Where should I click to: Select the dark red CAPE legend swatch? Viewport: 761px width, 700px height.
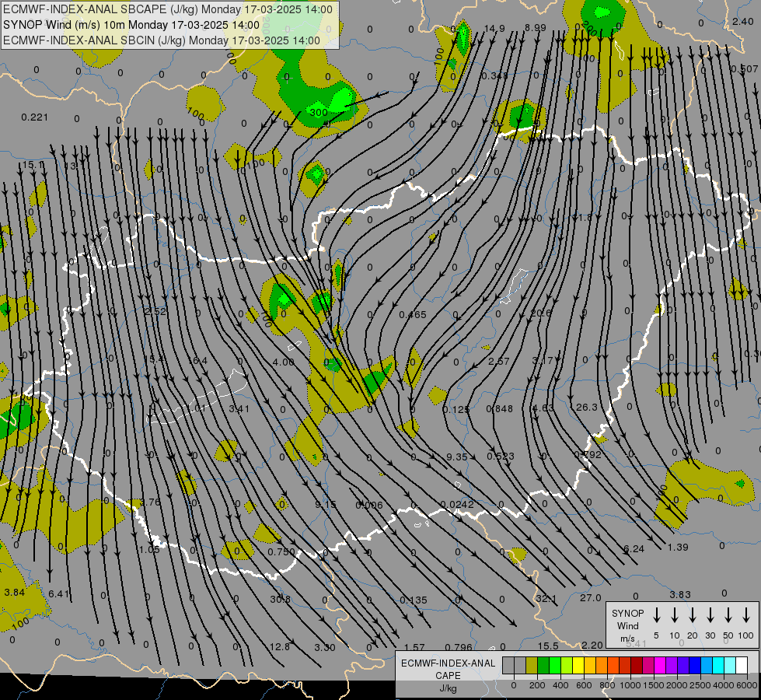coord(637,666)
